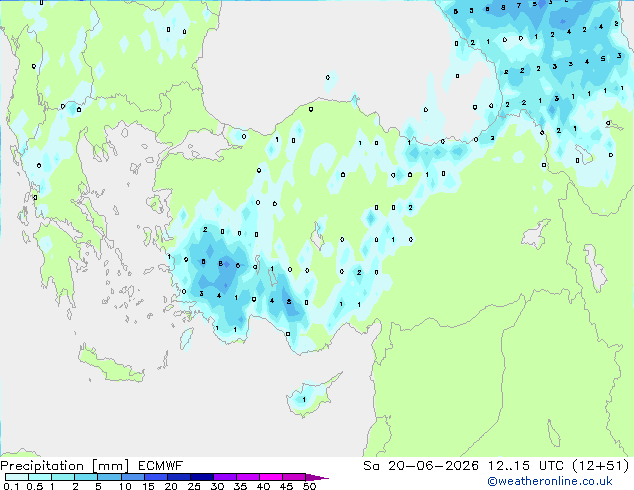Click the precipitation value '1' on Cyprus
This screenshot has height=490, width=634.
304,399
